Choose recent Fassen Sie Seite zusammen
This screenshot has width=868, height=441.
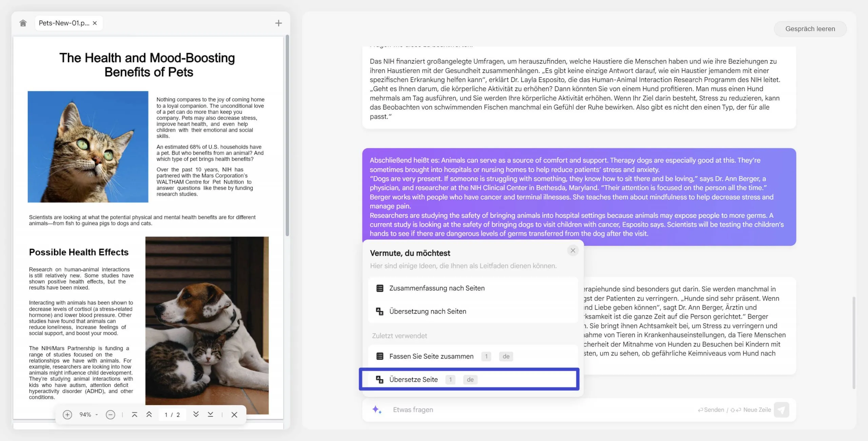point(431,356)
